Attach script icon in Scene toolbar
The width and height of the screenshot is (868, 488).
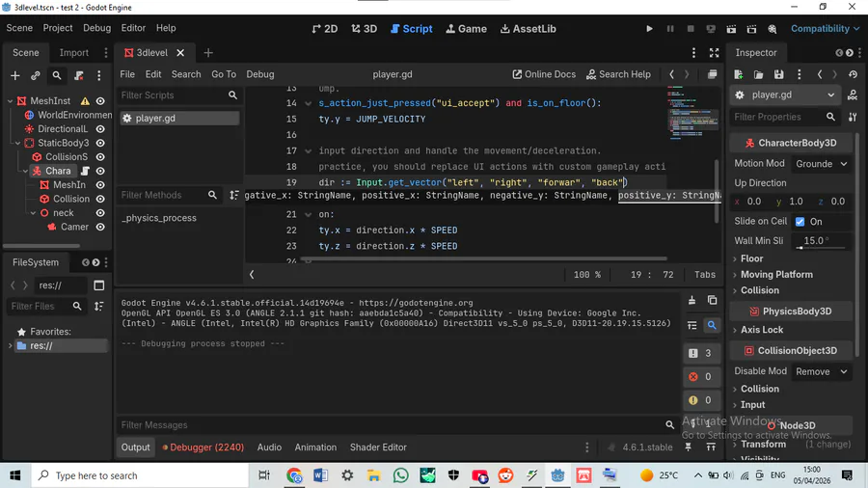click(x=79, y=75)
